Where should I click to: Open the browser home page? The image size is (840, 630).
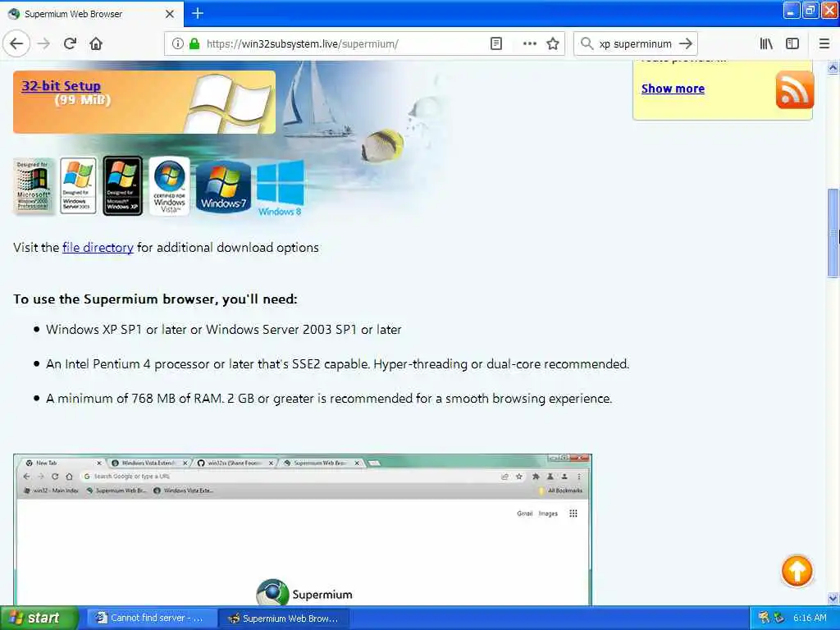point(96,44)
